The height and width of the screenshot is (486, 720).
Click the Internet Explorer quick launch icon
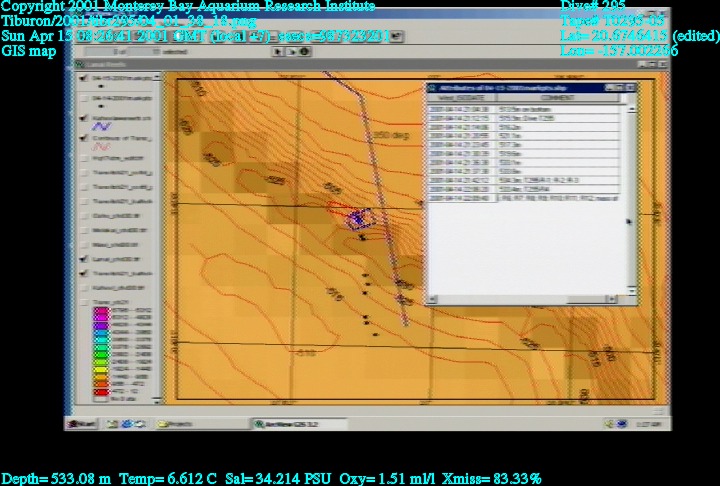click(127, 424)
